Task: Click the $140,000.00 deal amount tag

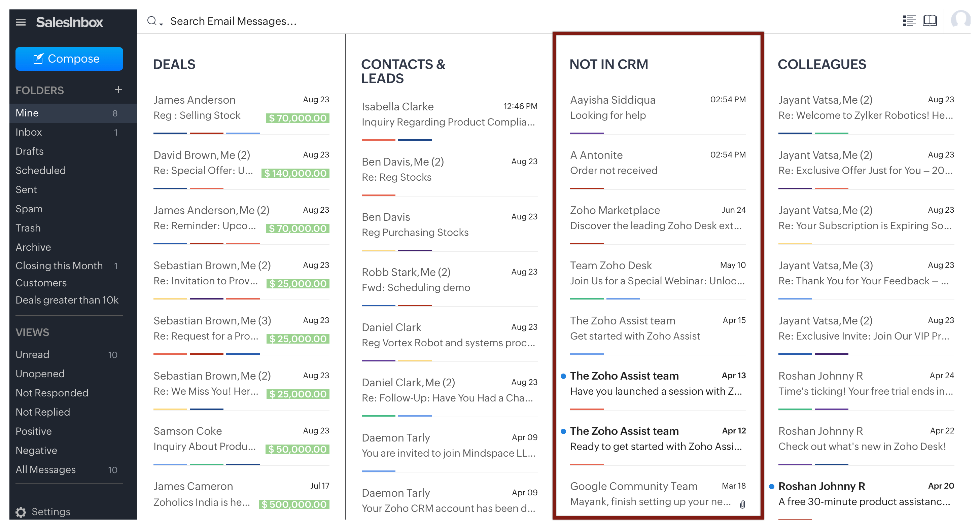Action: tap(295, 173)
